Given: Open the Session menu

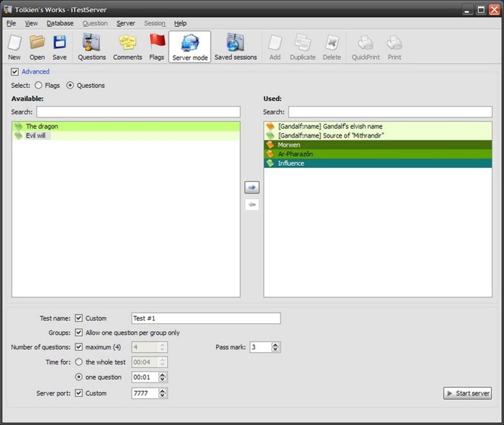Looking at the screenshot, I should click(155, 23).
